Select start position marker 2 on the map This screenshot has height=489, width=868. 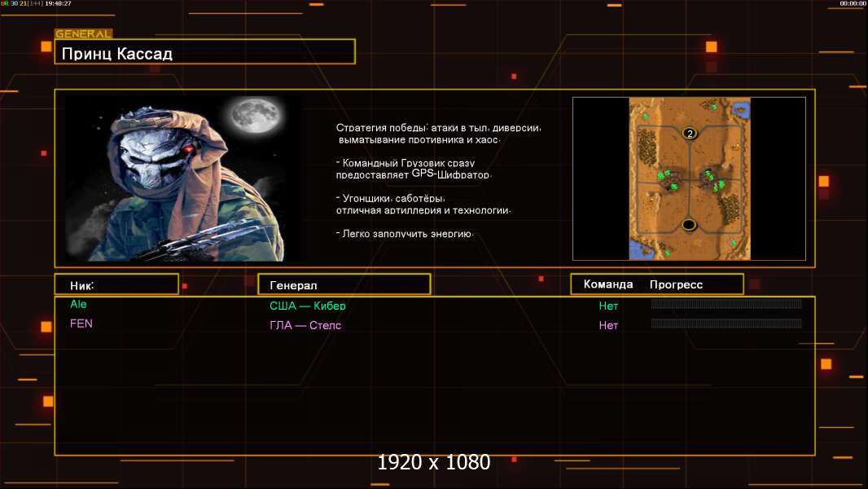point(689,133)
